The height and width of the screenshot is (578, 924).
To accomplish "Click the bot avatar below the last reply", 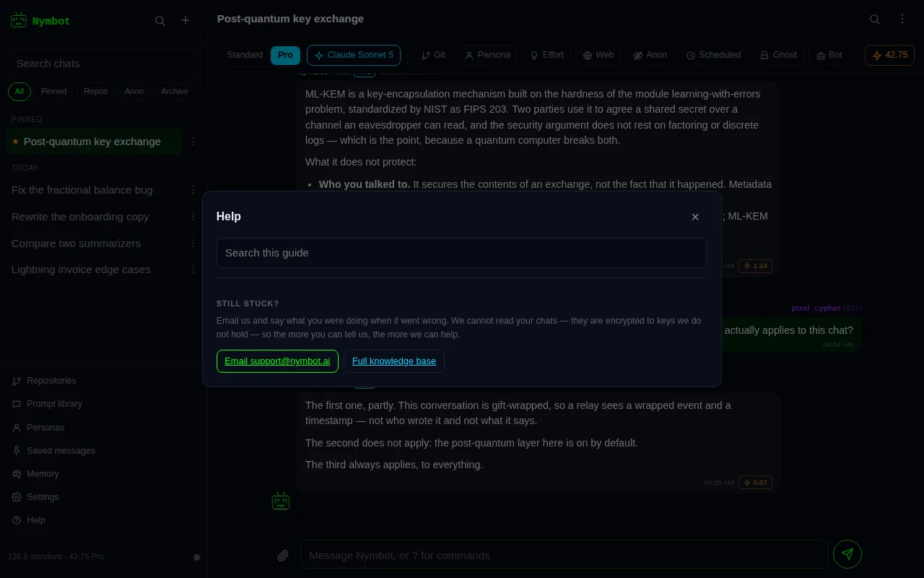I will click(281, 501).
